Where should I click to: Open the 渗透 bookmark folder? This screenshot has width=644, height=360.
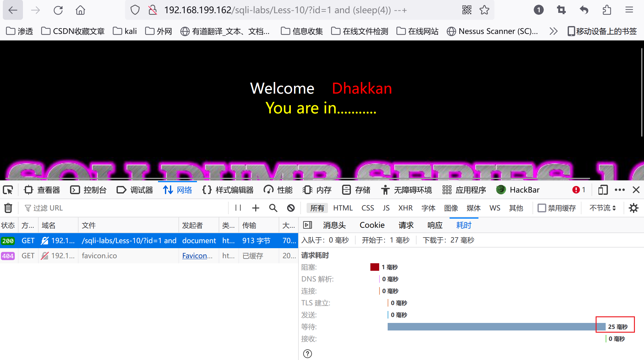point(20,31)
